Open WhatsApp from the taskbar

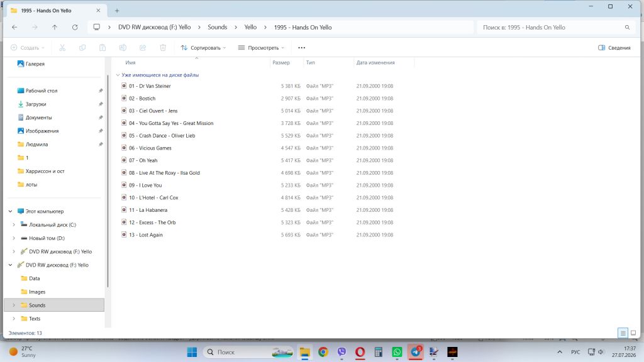coord(397,352)
